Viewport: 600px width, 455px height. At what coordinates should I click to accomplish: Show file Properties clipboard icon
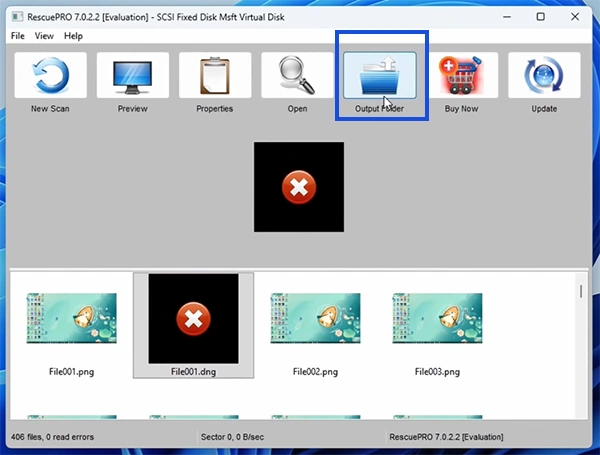215,75
